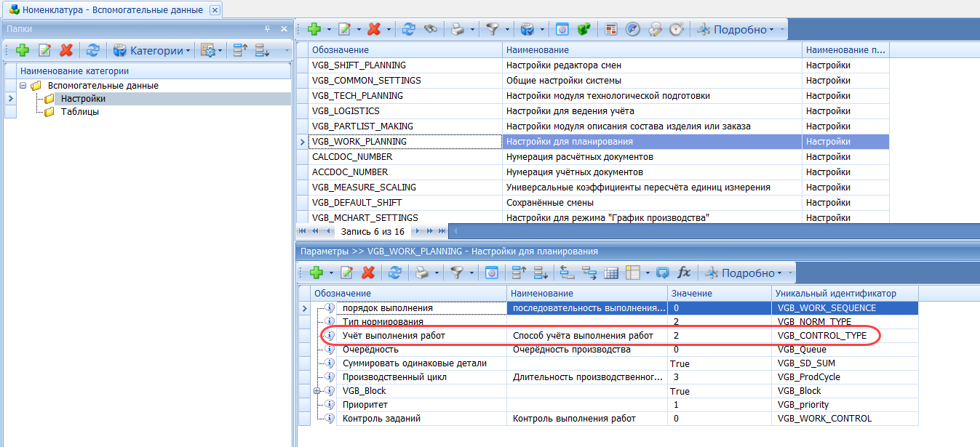Click the green cubes icon in top toolbar
The width and height of the screenshot is (980, 447).
tap(583, 29)
